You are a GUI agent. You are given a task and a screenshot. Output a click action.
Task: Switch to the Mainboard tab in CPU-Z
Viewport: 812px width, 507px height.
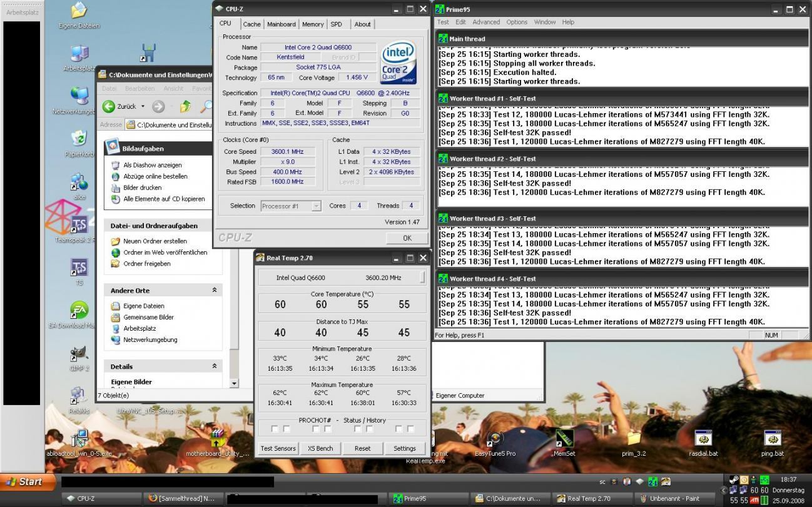(282, 24)
